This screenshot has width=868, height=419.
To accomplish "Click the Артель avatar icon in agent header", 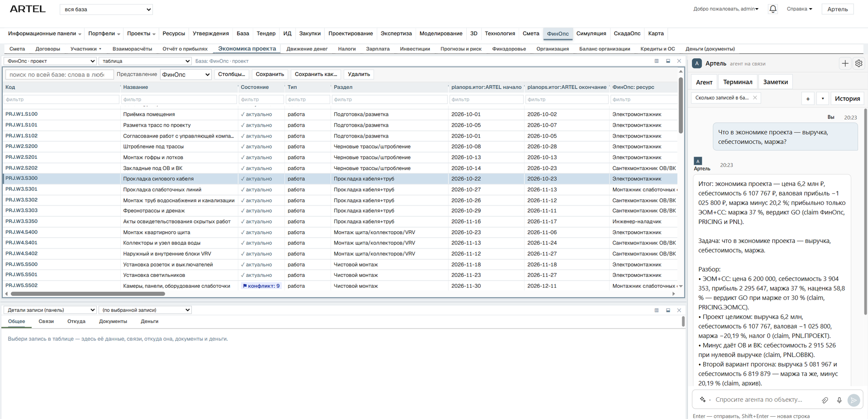I will (x=697, y=64).
